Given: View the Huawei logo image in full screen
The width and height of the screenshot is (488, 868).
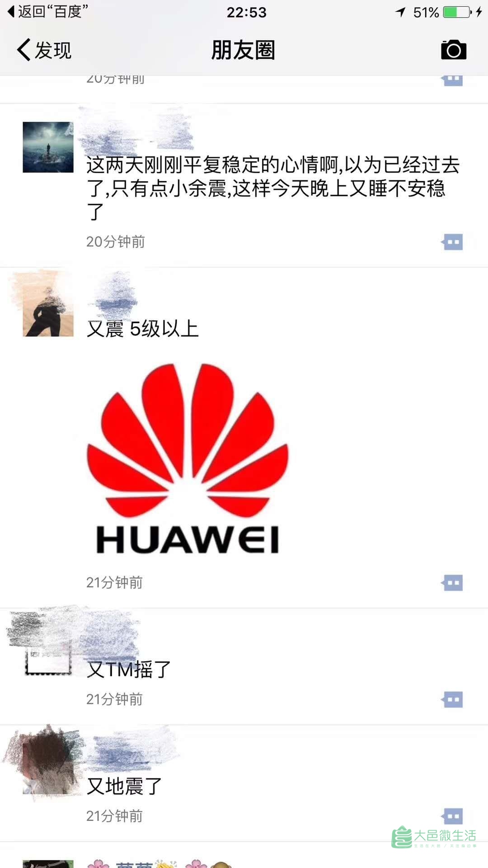Looking at the screenshot, I should click(188, 458).
